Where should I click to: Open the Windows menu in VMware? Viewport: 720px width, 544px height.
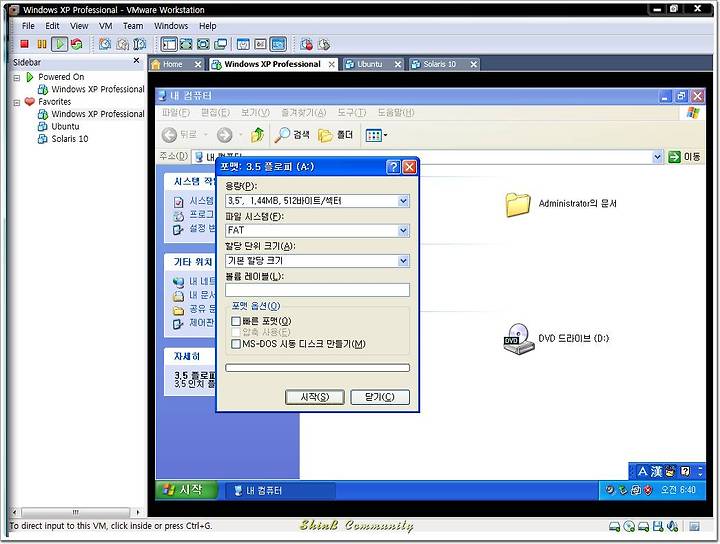171,26
